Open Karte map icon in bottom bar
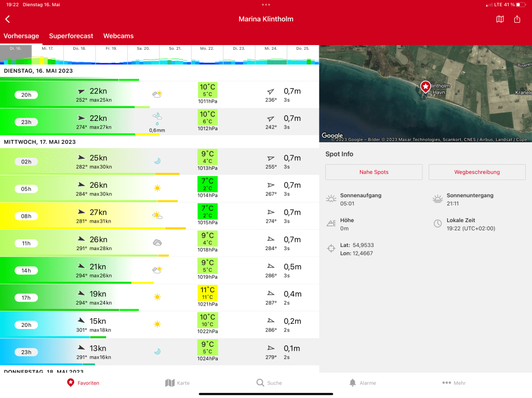The width and height of the screenshot is (532, 398). click(170, 382)
